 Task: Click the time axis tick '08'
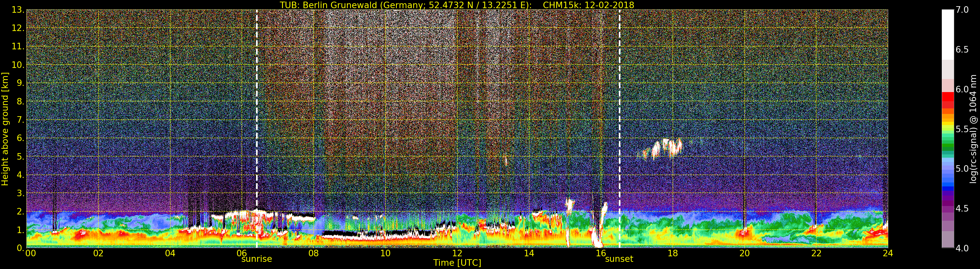[x=313, y=253]
